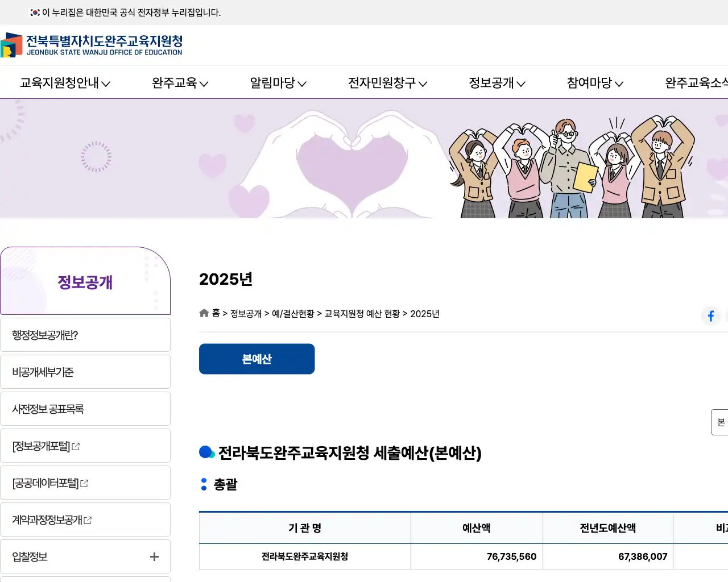Open the 전자민원창구 menu
Image resolution: width=728 pixels, height=582 pixels.
coord(387,83)
